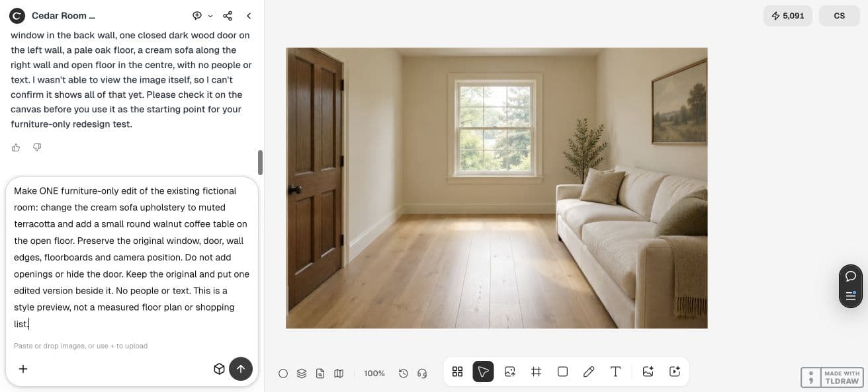Open the 100% zoom level control

[x=374, y=373]
